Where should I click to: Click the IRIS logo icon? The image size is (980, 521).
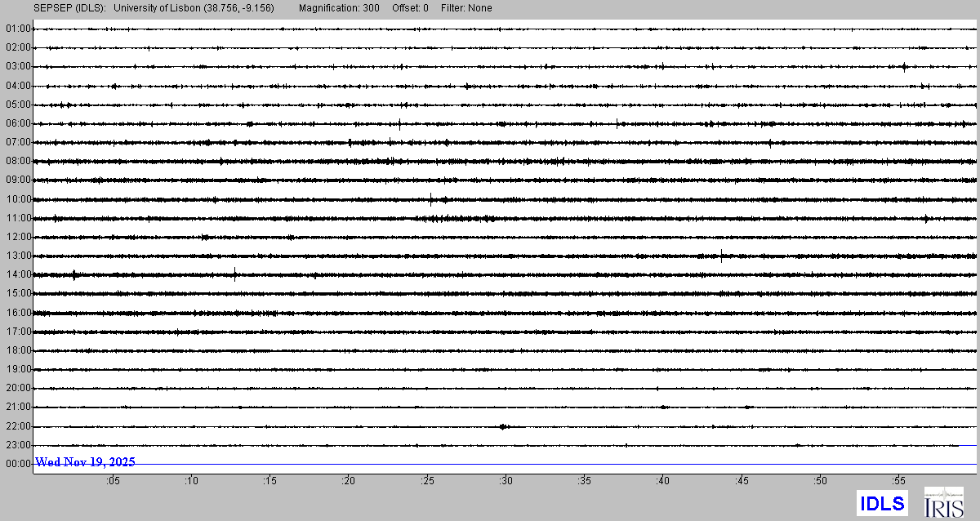pos(942,502)
